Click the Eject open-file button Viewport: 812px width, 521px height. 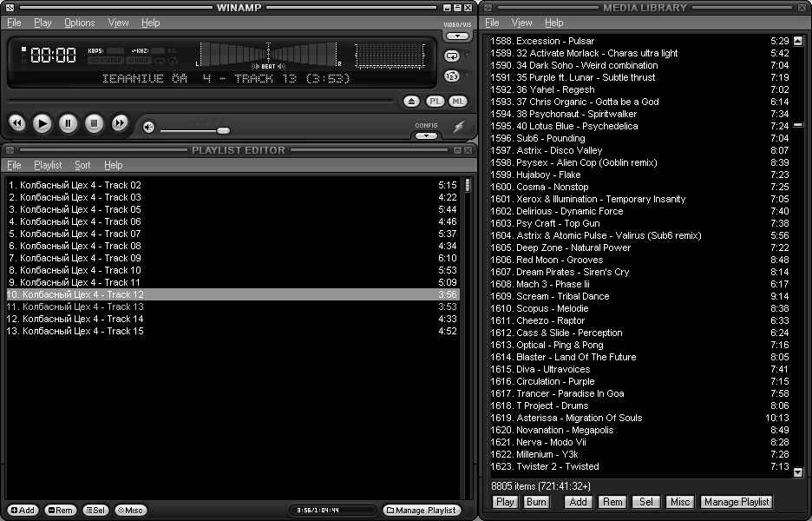click(412, 102)
